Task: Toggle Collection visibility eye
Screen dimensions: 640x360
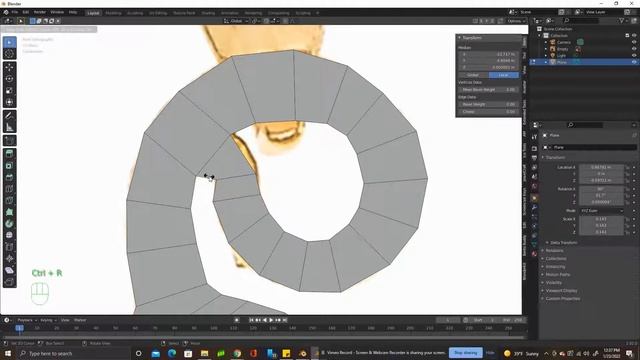Action: (x=634, y=36)
